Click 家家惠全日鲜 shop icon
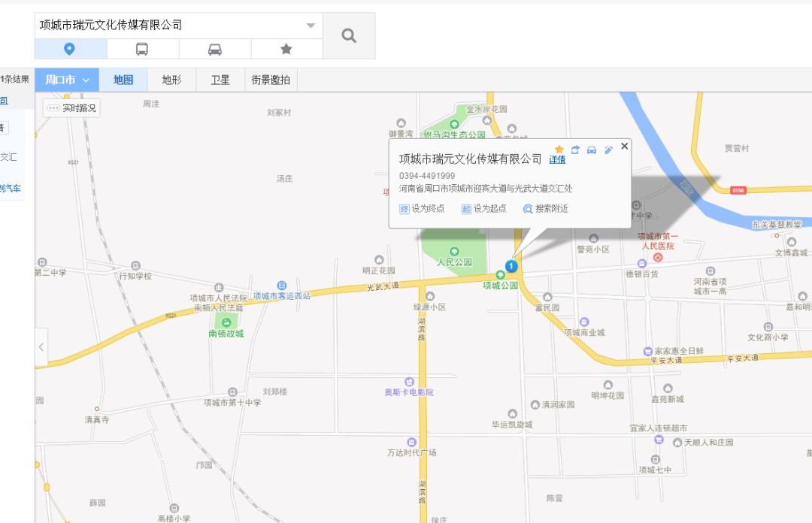 click(647, 351)
